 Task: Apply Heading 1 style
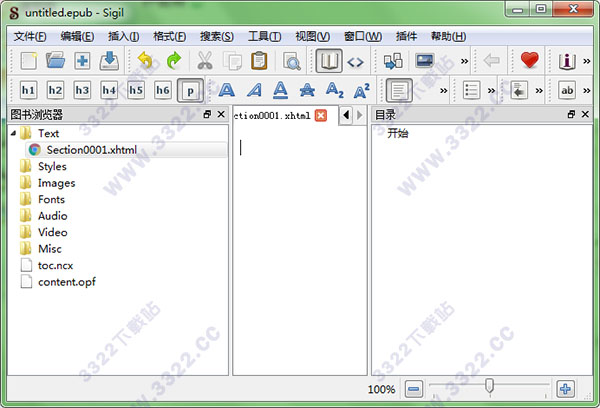pos(29,90)
